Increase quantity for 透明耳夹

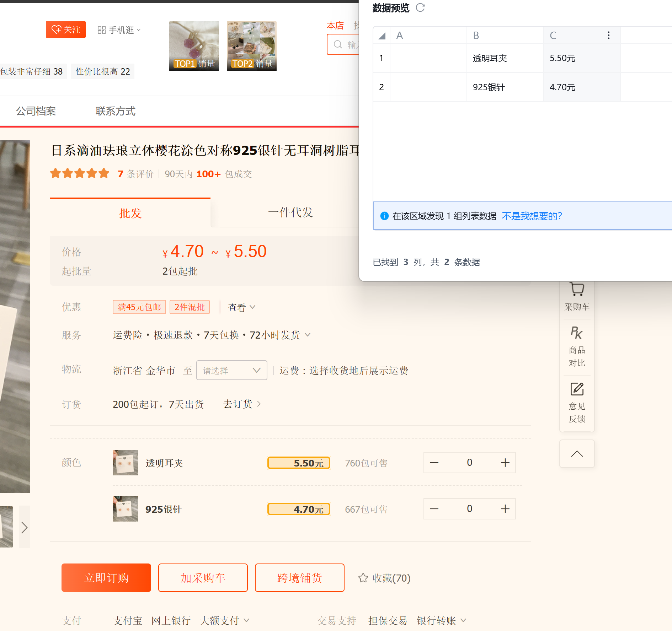tap(505, 463)
